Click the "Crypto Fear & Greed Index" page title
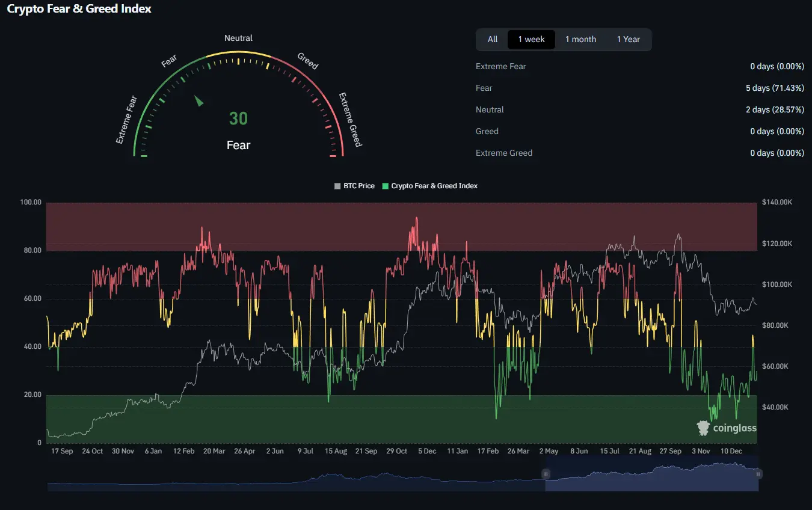 79,9
